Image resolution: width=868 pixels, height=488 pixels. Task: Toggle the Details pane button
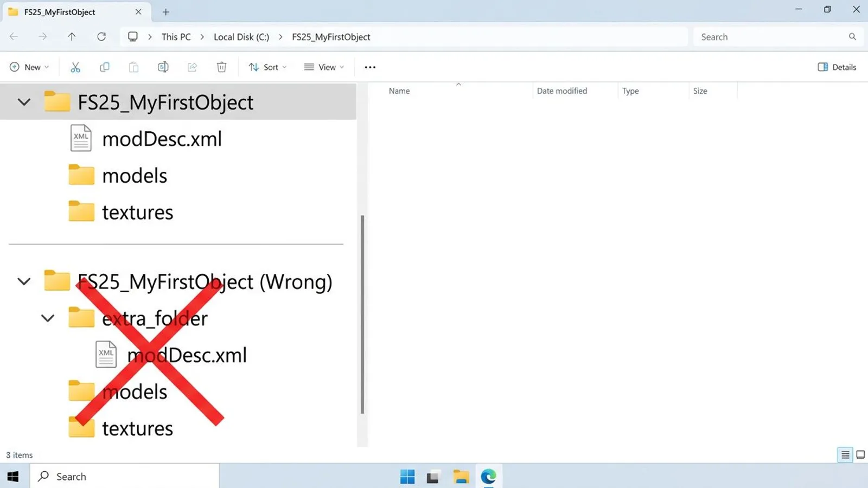[x=837, y=67]
